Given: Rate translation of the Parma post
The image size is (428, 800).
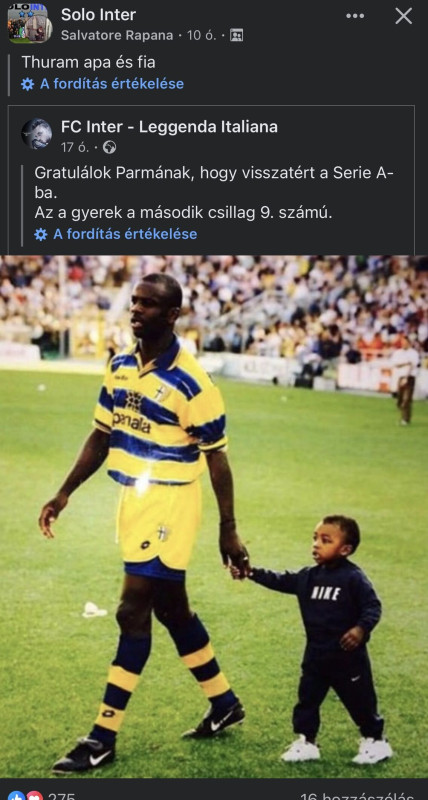Looking at the screenshot, I should click(x=125, y=234).
